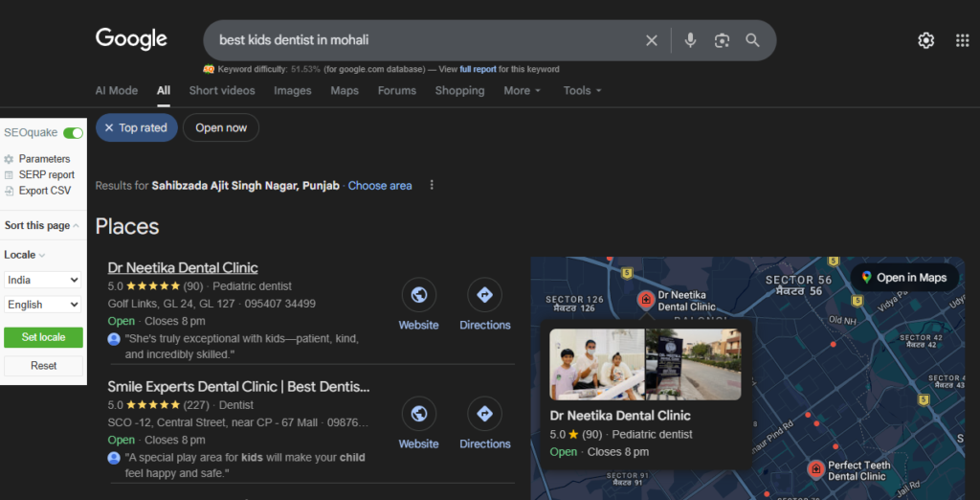Switch to Shopping tab
Screen dimensions: 980x500
coord(459,91)
